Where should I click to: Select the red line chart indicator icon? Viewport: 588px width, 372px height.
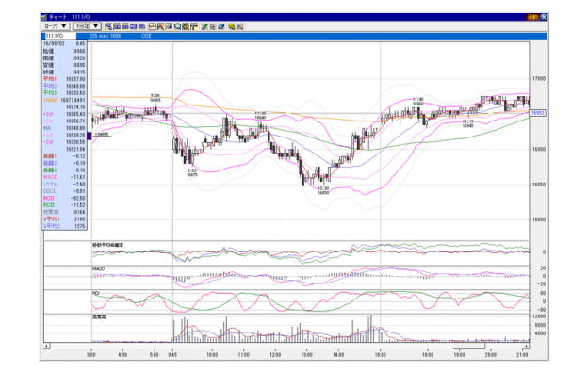tap(153, 26)
